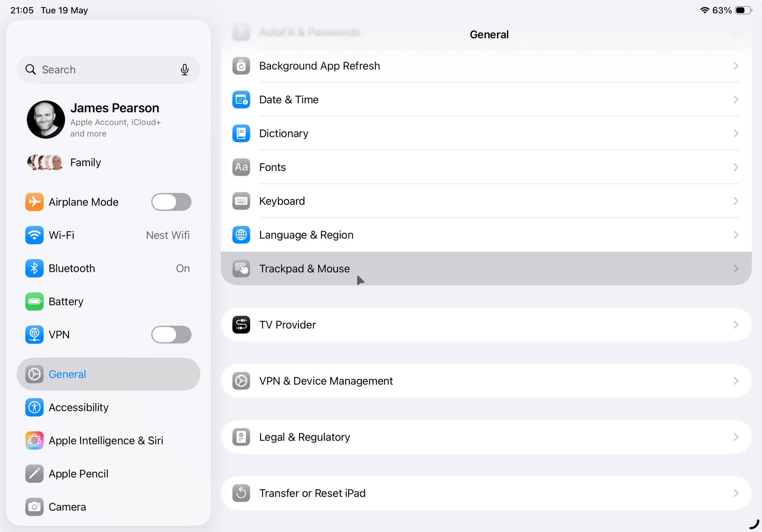
Task: Tap the Transfer or Reset iPad icon
Action: (241, 493)
